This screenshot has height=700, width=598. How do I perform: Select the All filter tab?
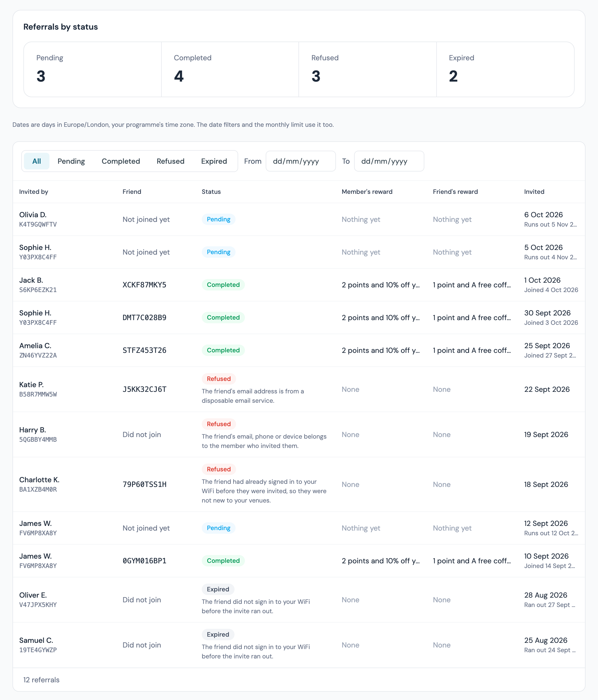point(36,161)
